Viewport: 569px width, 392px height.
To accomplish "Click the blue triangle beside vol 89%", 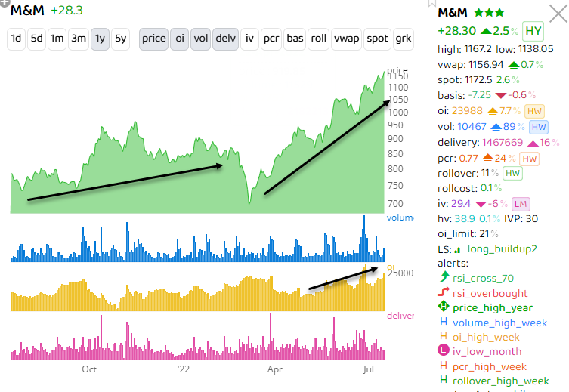I will (496, 127).
